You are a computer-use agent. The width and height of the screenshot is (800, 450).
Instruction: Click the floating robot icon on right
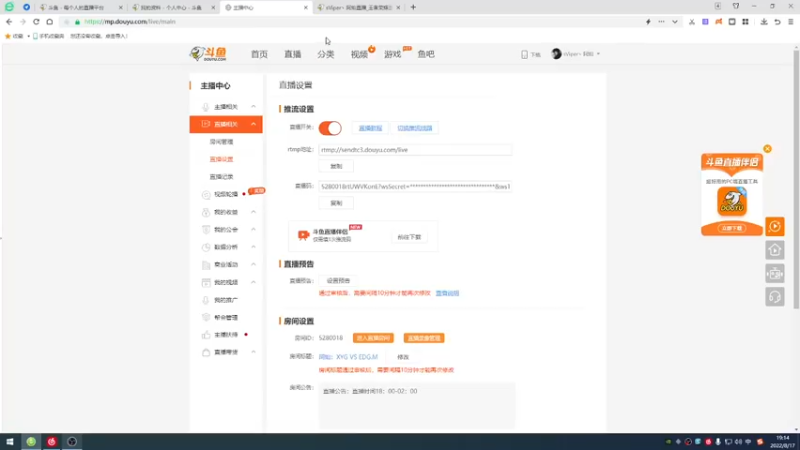point(775,273)
